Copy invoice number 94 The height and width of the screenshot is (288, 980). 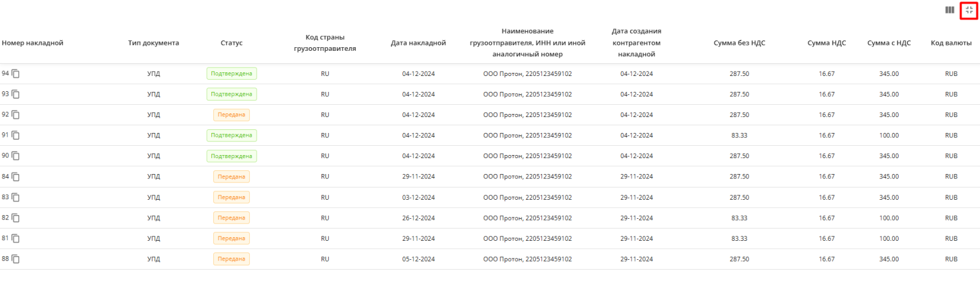pyautogui.click(x=16, y=74)
